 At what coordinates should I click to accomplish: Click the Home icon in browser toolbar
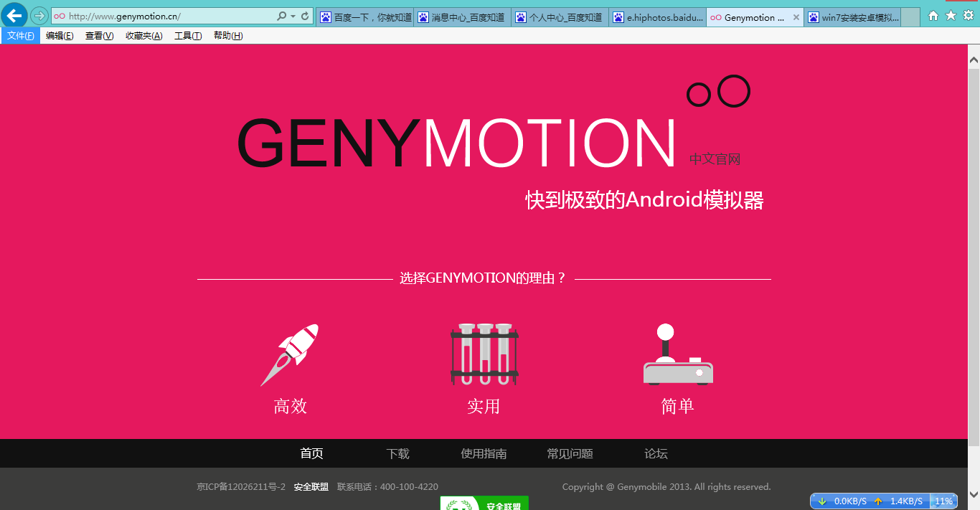click(x=933, y=16)
